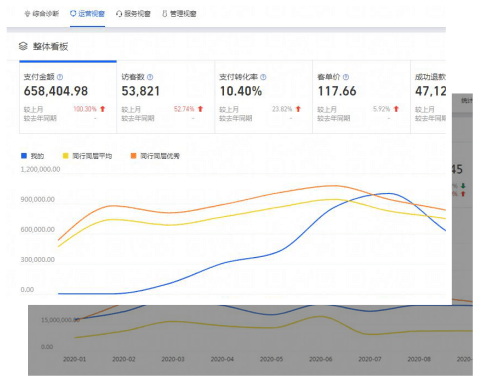
Task: Select the 成功退款 metric card
Action: point(429,97)
